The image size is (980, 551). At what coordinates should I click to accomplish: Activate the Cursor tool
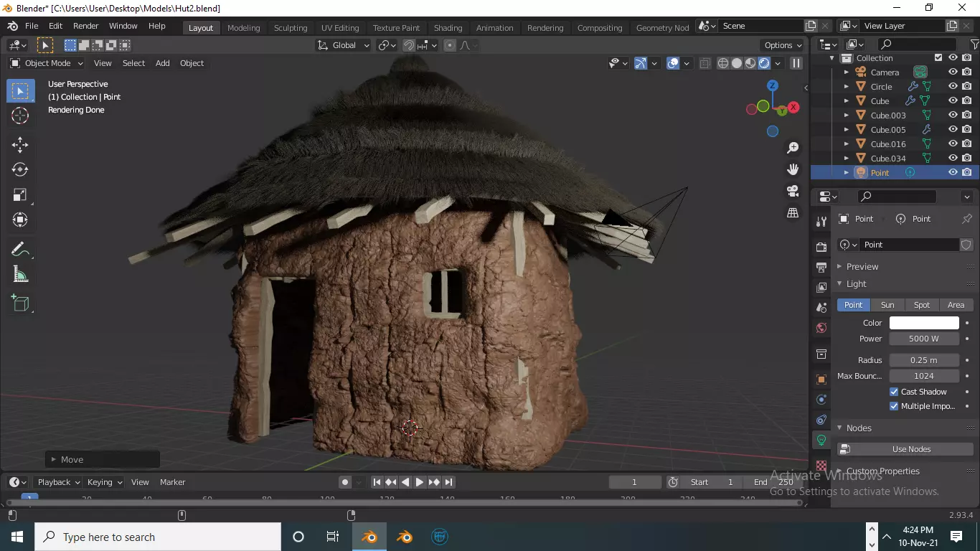(20, 116)
